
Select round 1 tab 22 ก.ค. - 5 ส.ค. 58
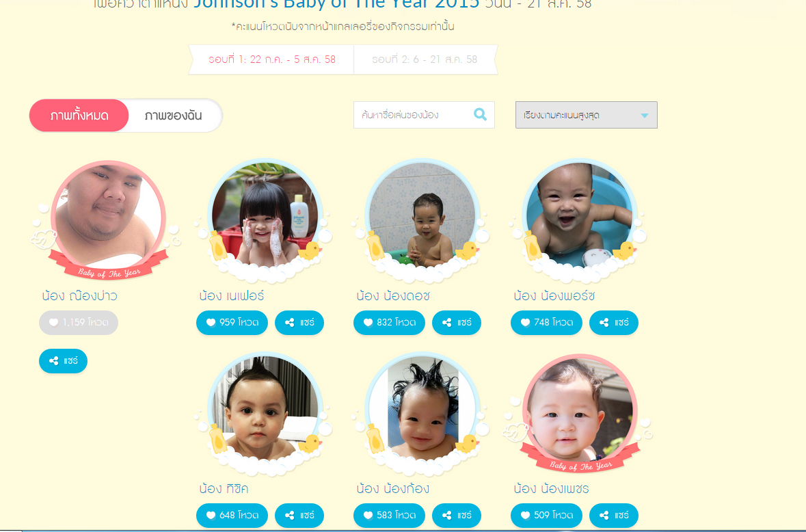pos(272,59)
